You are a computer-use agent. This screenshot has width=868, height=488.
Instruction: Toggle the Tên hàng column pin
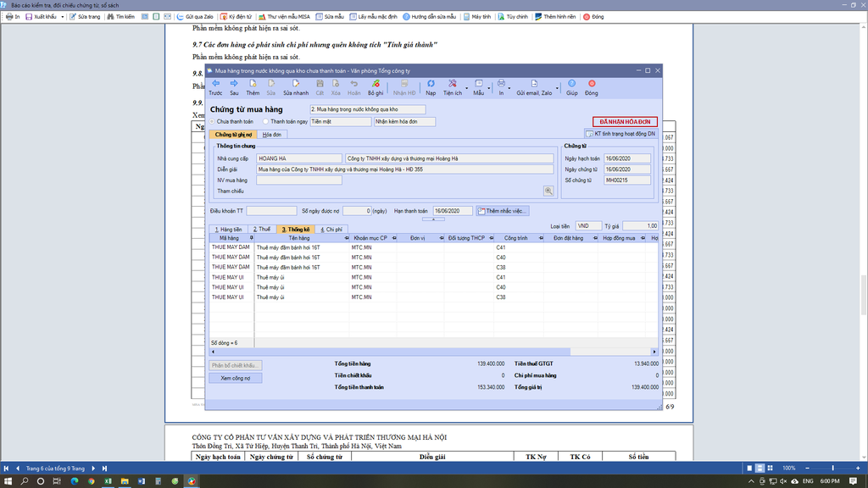tap(347, 238)
